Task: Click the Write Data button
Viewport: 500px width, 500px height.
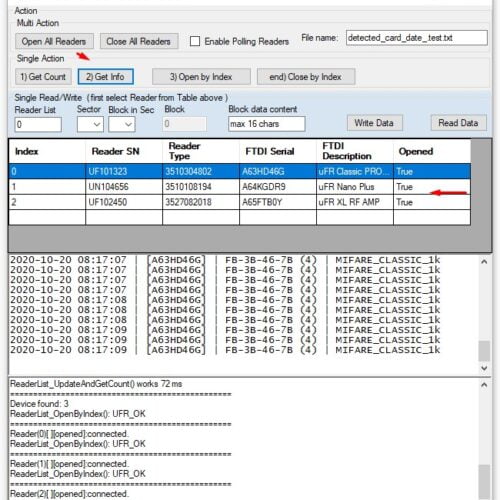Action: pyautogui.click(x=375, y=123)
